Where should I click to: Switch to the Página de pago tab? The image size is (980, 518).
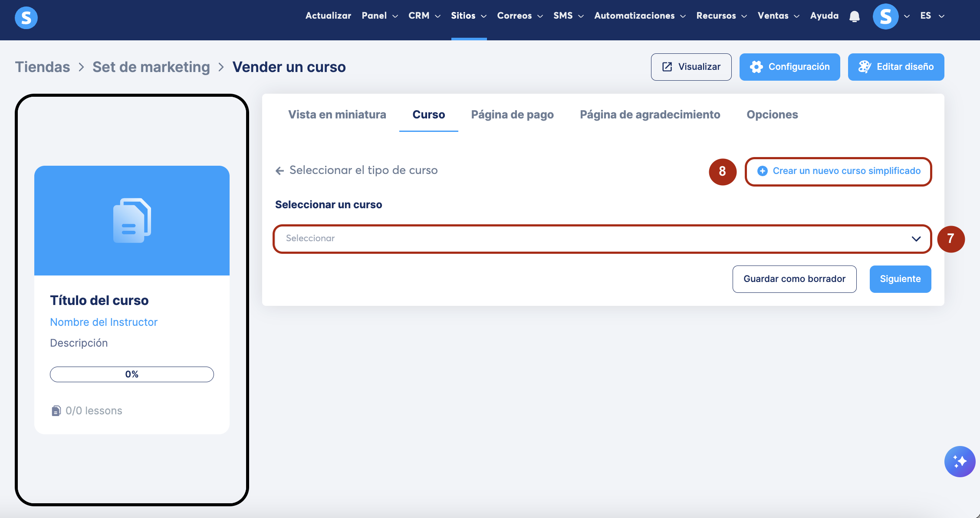tap(512, 115)
